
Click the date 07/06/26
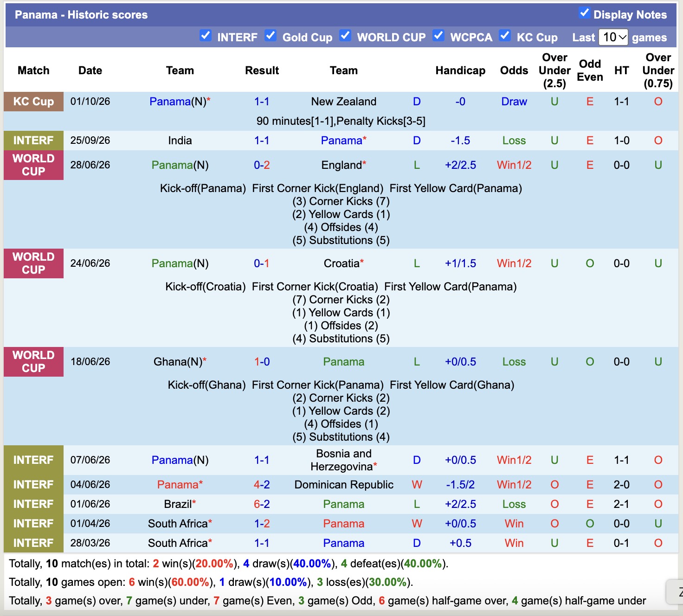[90, 460]
